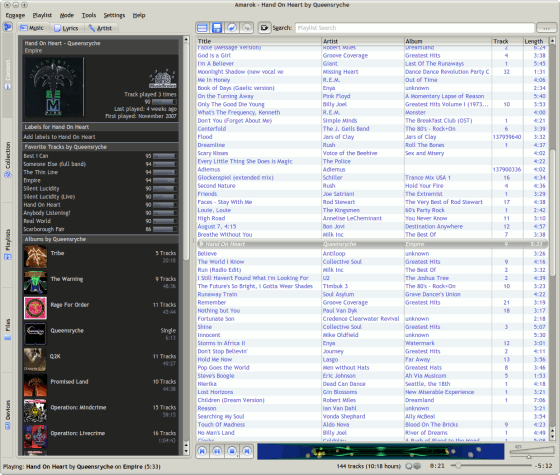Sort playlist by Album column header
This screenshot has height=475, width=560.
pos(448,41)
